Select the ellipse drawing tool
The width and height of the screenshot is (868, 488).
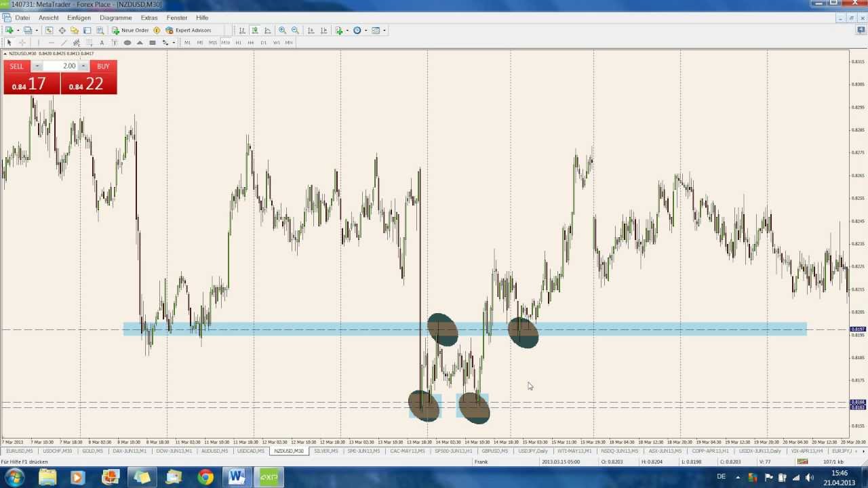(127, 43)
